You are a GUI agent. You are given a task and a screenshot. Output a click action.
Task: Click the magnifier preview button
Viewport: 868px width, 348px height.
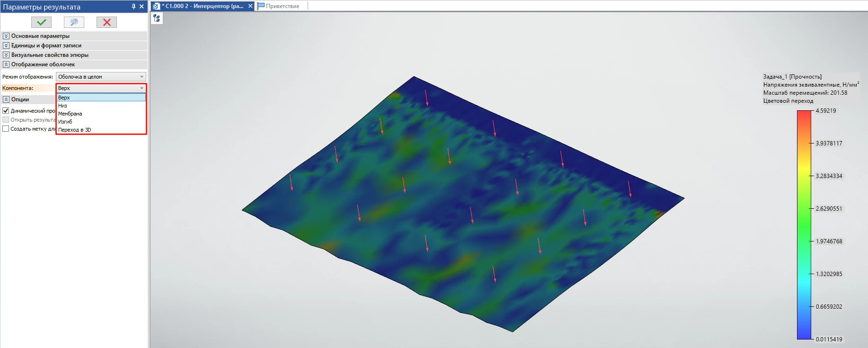click(x=74, y=22)
